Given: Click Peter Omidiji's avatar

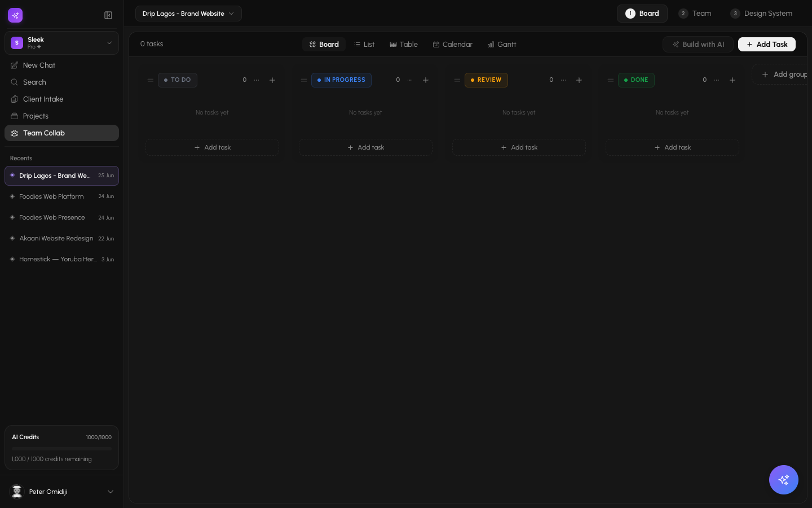Looking at the screenshot, I should (x=17, y=492).
